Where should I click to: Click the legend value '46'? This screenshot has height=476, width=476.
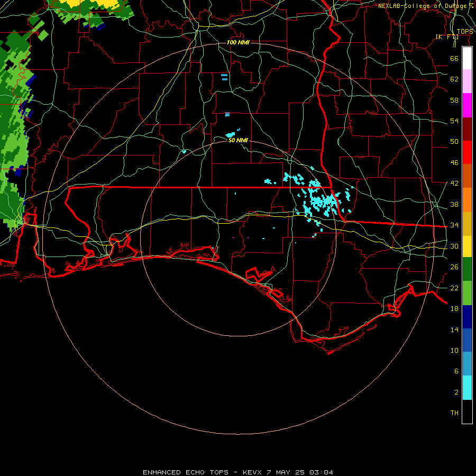(x=454, y=162)
